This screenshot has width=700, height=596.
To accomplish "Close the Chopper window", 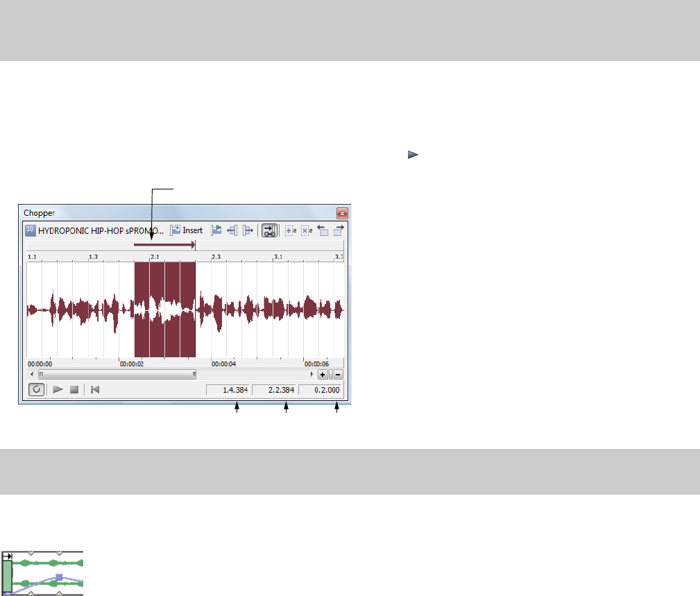I will [342, 214].
